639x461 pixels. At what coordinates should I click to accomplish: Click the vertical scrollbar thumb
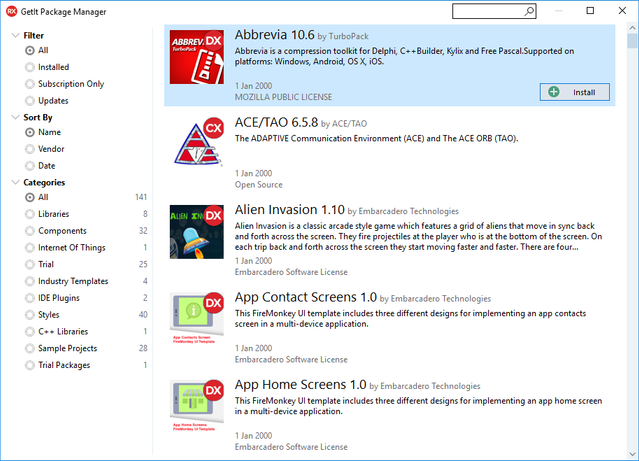(x=632, y=42)
